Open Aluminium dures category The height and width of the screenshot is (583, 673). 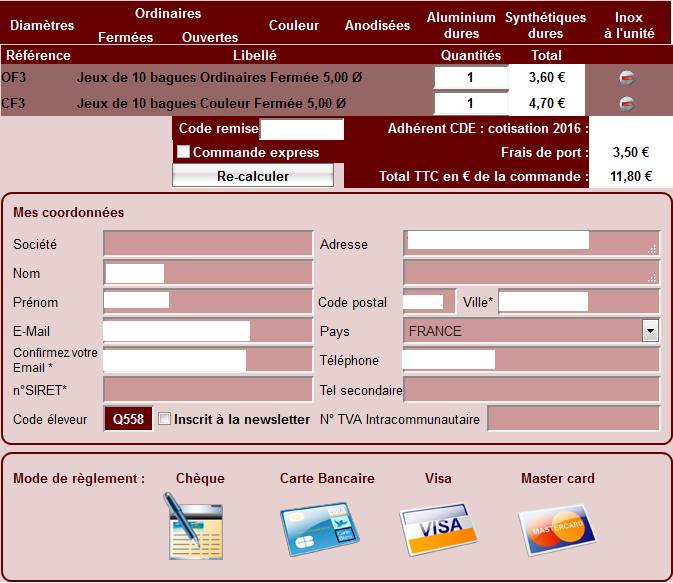(461, 25)
